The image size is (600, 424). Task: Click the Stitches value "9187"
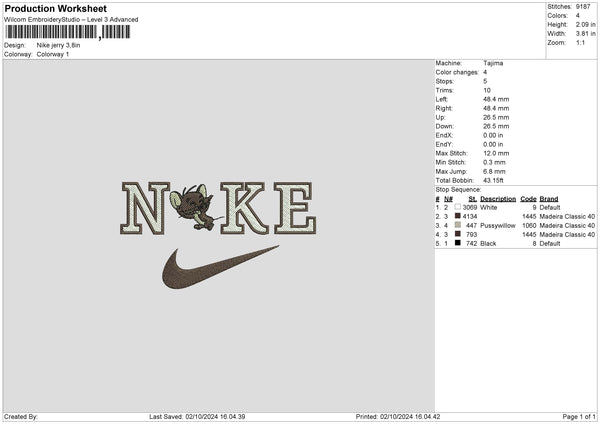coord(583,7)
